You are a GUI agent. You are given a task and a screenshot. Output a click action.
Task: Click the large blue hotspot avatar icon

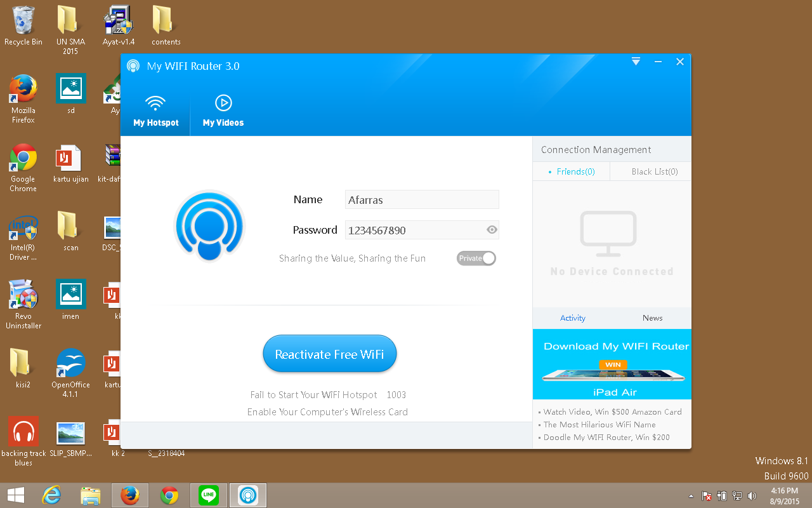coord(209,226)
